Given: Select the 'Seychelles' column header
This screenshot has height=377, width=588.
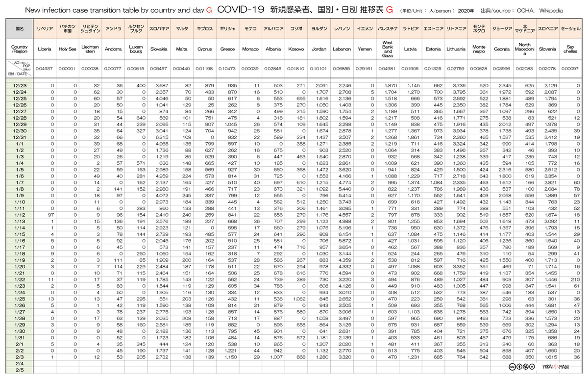Looking at the screenshot, I should click(570, 49).
